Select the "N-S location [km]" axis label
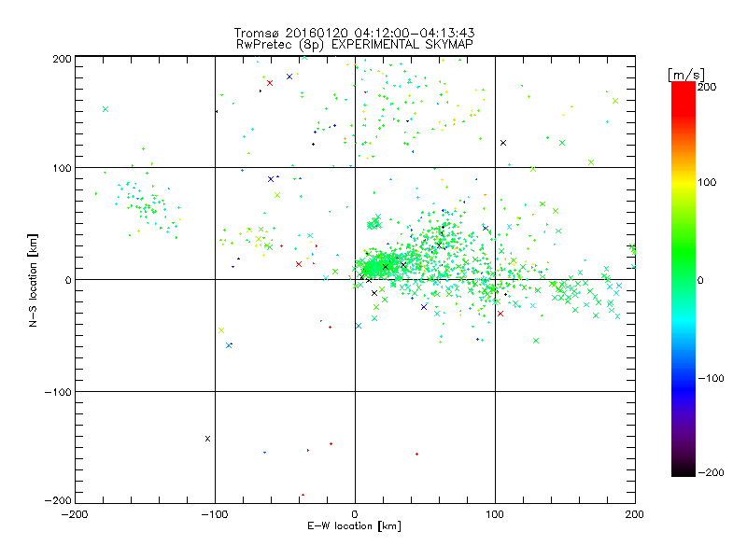Image resolution: width=747 pixels, height=560 pixels. click(x=33, y=281)
